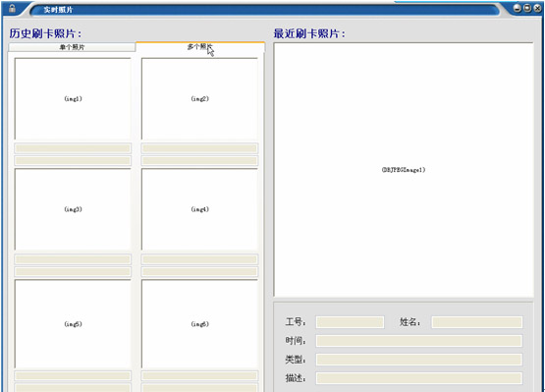Close the 实时照片 window
Screen dimensions: 545x392
click(x=537, y=8)
